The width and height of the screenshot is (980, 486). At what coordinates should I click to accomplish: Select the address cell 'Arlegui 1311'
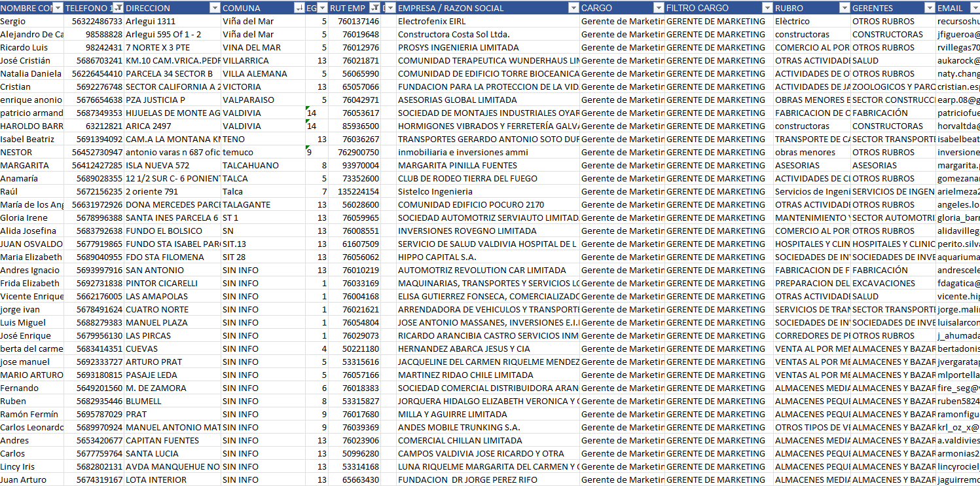(x=173, y=21)
